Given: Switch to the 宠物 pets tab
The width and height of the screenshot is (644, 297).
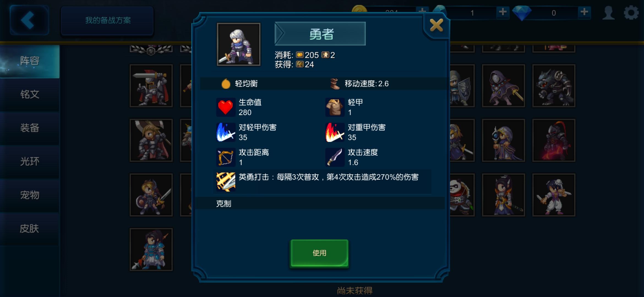Looking at the screenshot, I should [30, 195].
